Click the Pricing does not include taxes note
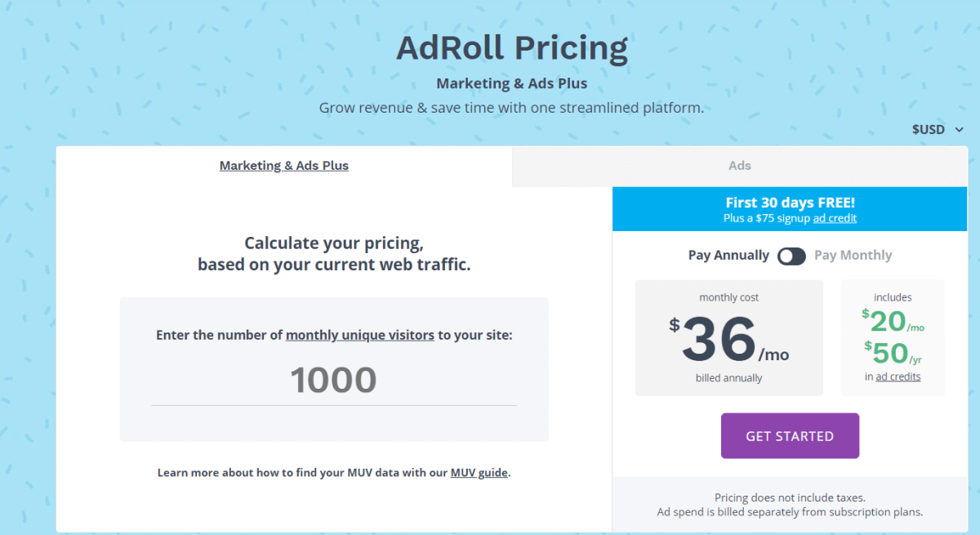Viewport: 980px width, 535px height. [x=790, y=497]
